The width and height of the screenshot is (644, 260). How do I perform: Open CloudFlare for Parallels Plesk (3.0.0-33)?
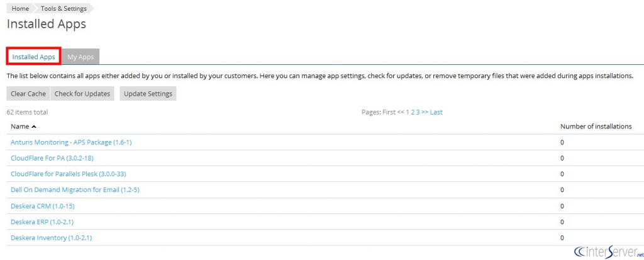click(68, 174)
